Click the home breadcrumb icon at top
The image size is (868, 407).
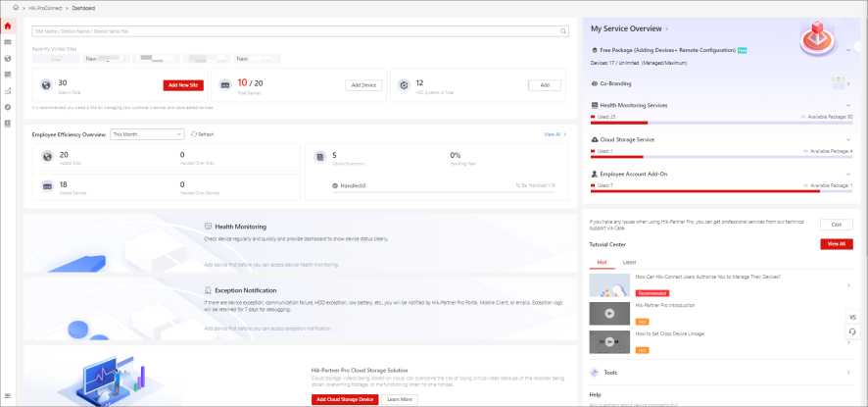point(15,8)
